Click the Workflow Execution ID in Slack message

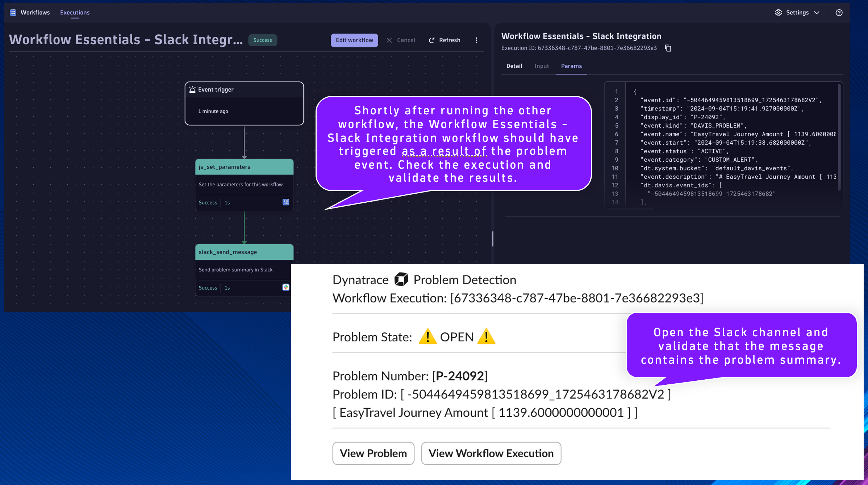pyautogui.click(x=577, y=298)
